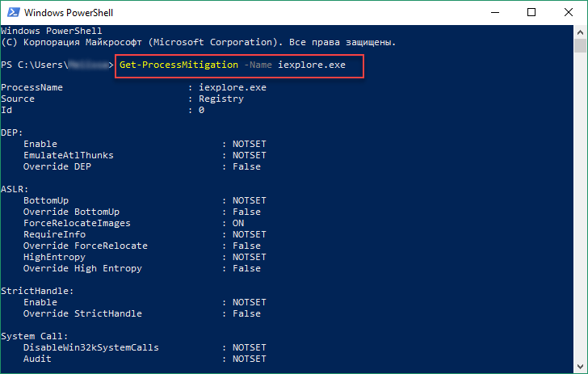The width and height of the screenshot is (588, 374).
Task: Close the Windows PowerShell window
Action: 568,12
